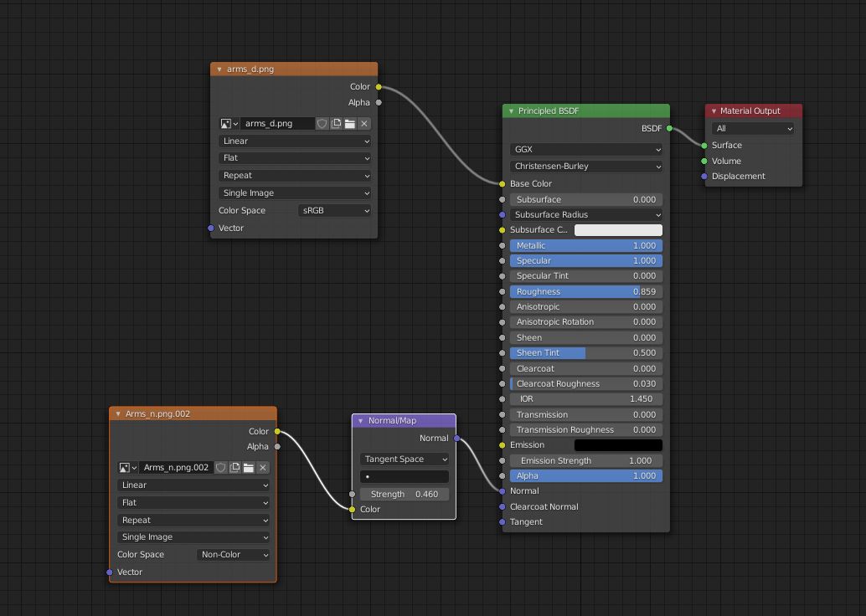Click the UV map field in Normal/Map node
866x616 pixels.
pos(405,477)
